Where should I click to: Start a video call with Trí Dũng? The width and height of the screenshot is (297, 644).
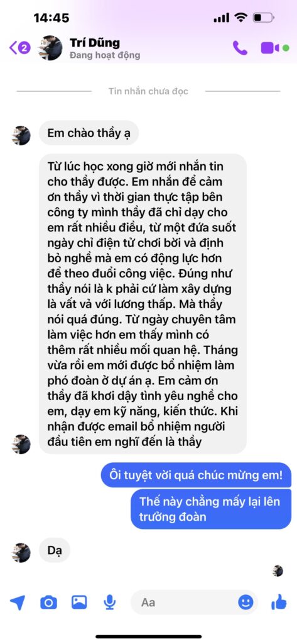click(x=270, y=48)
